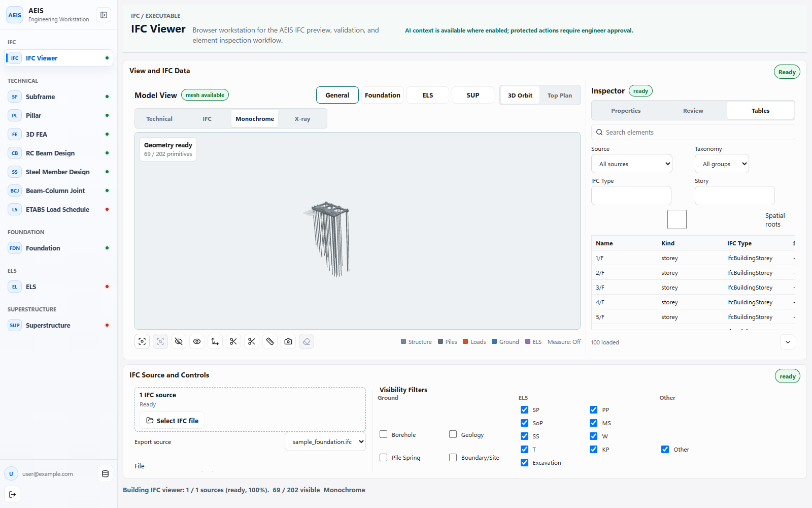Screen dimensions: 812x508
Task: Select the General view button
Action: point(337,95)
